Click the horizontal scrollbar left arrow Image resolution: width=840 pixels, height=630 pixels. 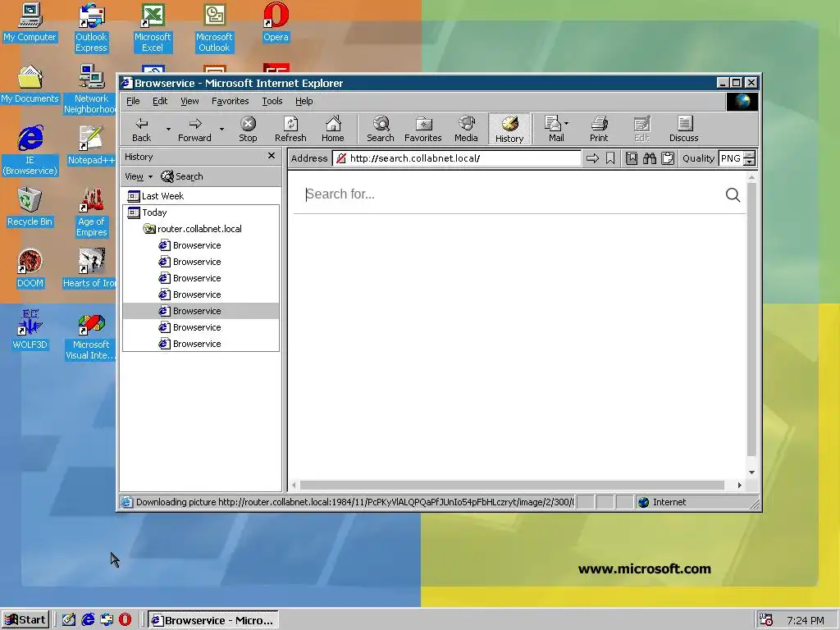[294, 486]
